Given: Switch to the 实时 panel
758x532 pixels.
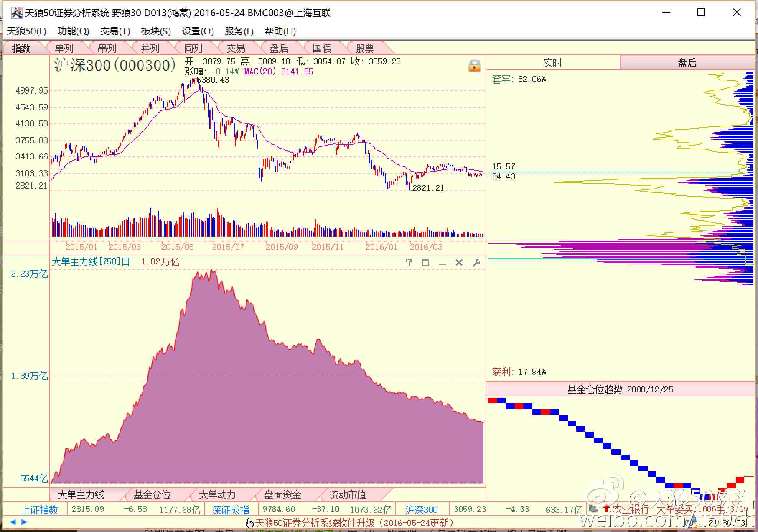Looking at the screenshot, I should [x=552, y=63].
